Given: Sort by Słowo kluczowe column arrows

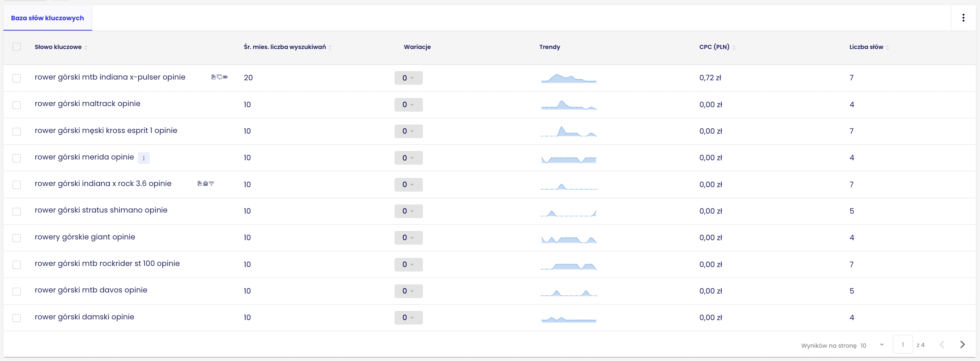Looking at the screenshot, I should (x=86, y=48).
